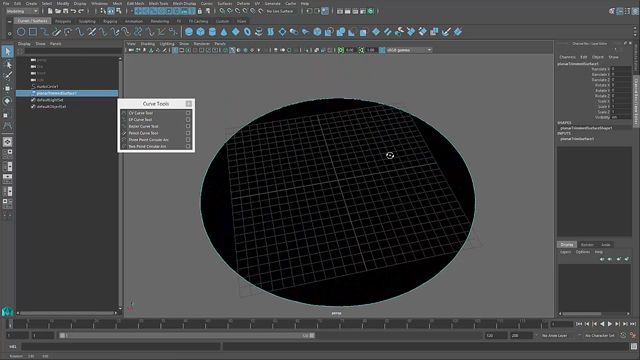Screen dimensions: 640x360
Task: Click play forward button
Action: coord(610,324)
